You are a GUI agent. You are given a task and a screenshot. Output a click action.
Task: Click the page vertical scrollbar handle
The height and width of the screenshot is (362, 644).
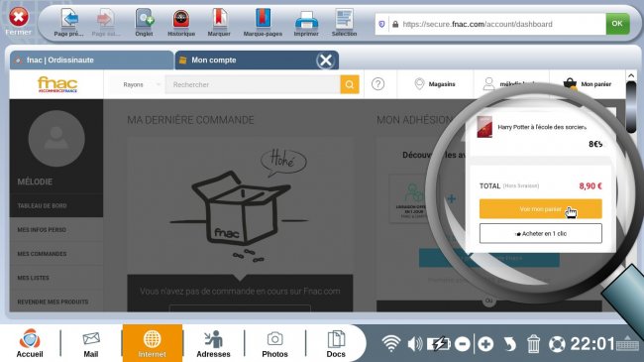[631, 107]
